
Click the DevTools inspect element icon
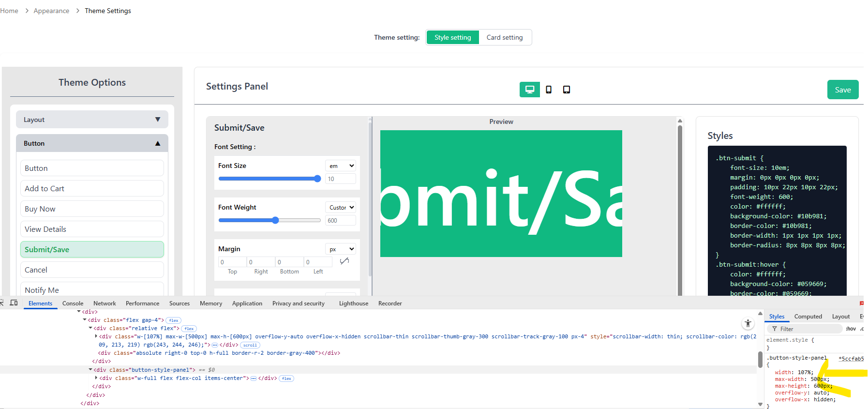[1, 303]
